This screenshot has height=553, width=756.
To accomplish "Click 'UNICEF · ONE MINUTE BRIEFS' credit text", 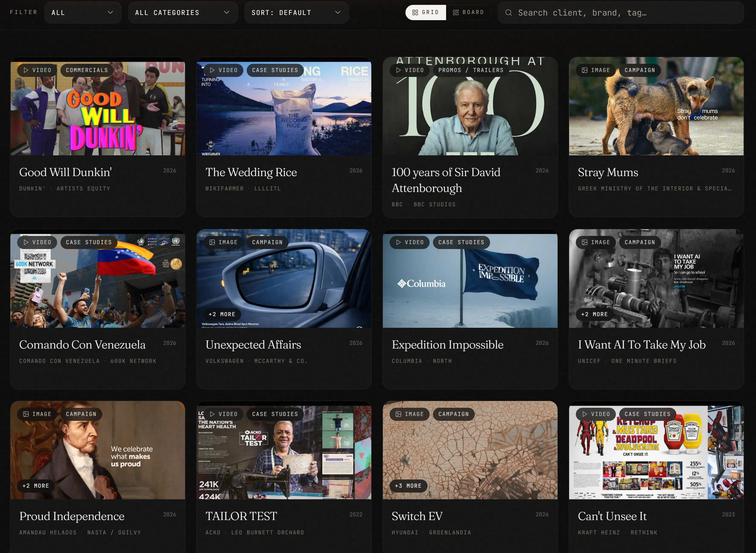I will pos(627,361).
